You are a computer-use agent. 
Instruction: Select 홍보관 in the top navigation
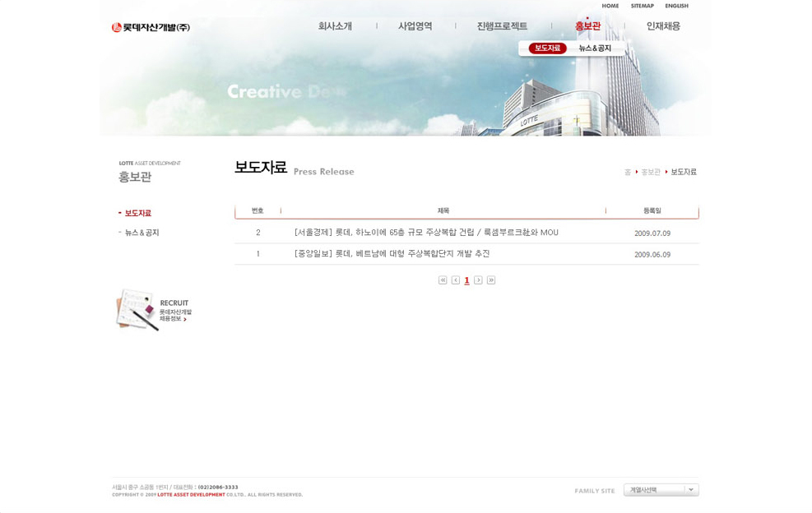coord(587,26)
